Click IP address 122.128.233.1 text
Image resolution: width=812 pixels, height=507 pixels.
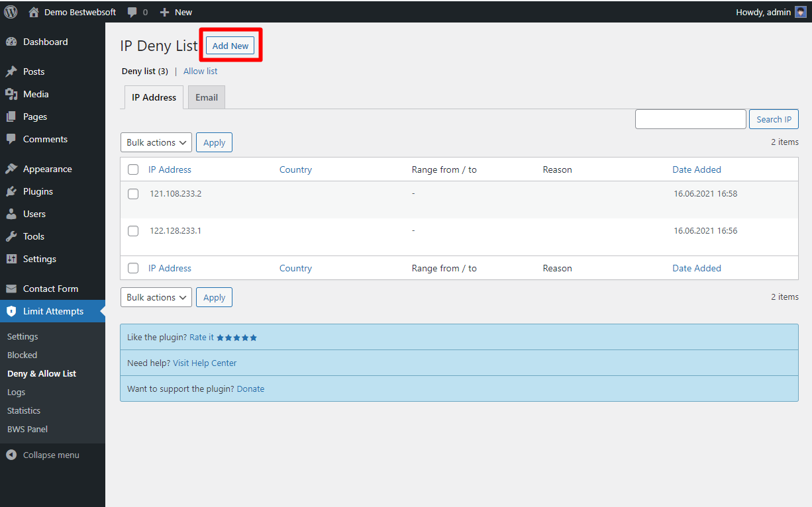coord(176,231)
